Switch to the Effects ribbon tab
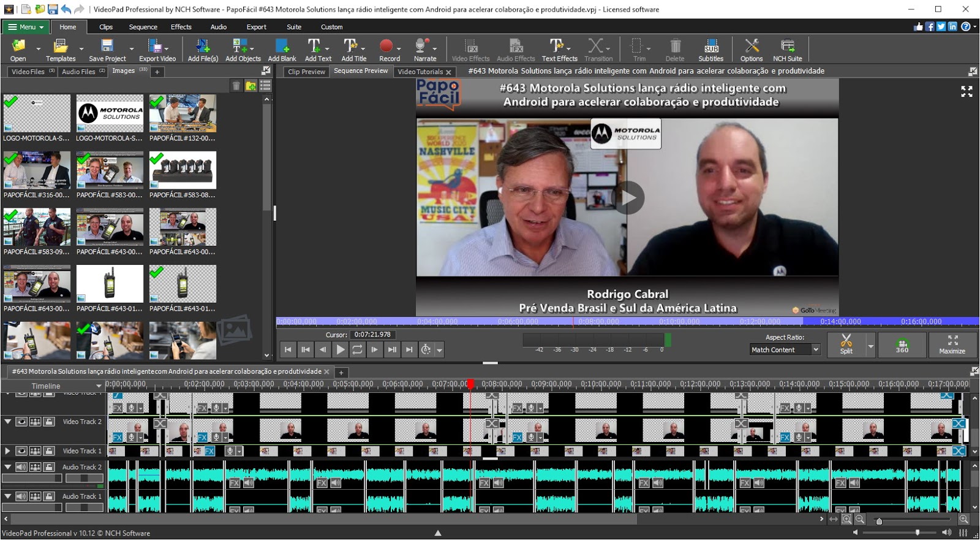980x540 pixels. click(x=181, y=27)
